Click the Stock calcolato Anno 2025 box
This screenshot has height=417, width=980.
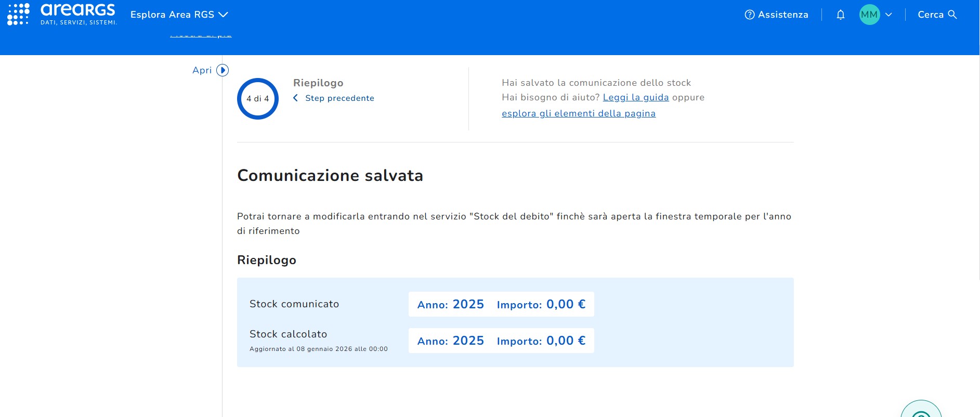coord(501,341)
